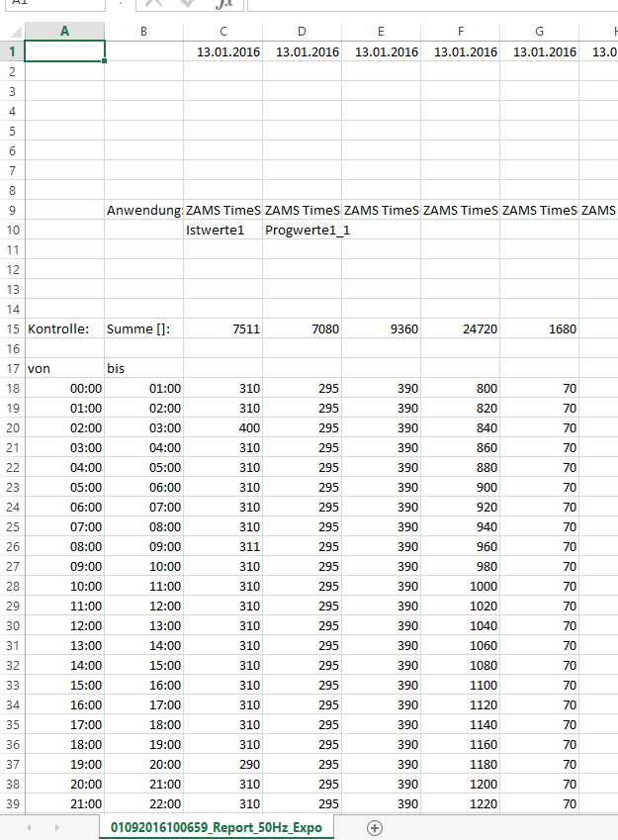Click value 920 in row 24
This screenshot has height=840, width=618.
click(x=460, y=508)
